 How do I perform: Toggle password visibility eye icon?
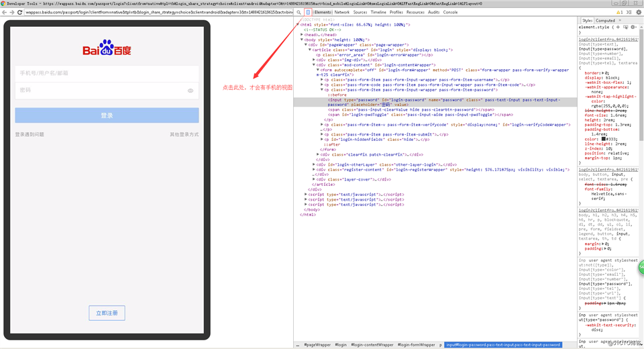point(191,91)
